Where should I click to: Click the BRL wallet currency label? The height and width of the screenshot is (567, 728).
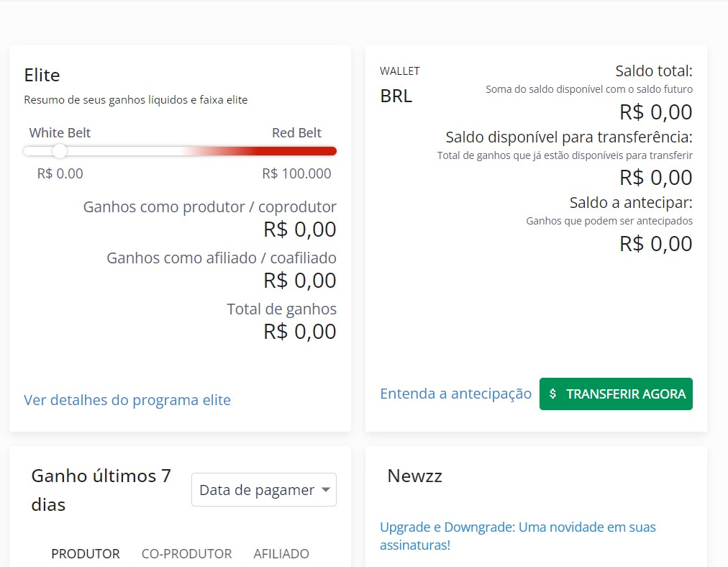point(396,96)
